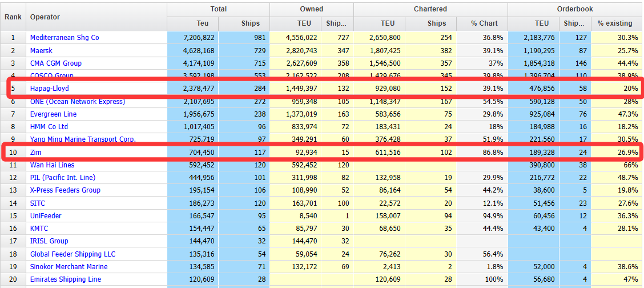
Task: Open the Mediterranean Shg Co operator link
Action: point(64,38)
